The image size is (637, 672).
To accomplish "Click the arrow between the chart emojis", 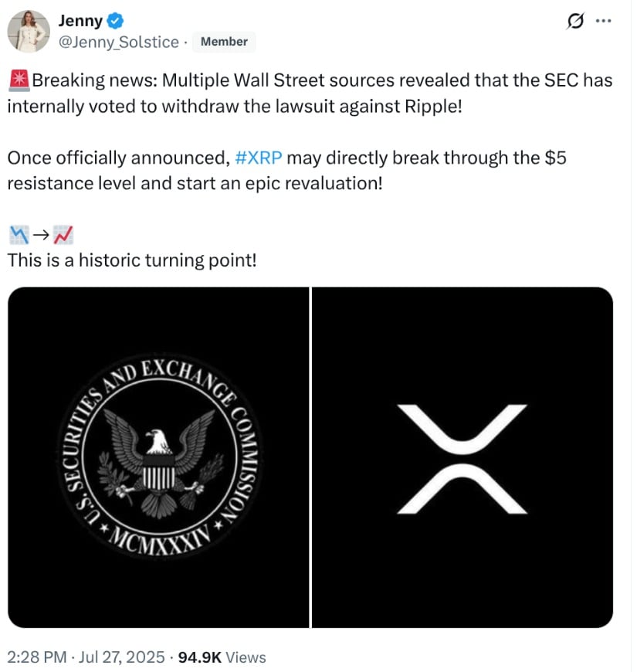I will (42, 234).
